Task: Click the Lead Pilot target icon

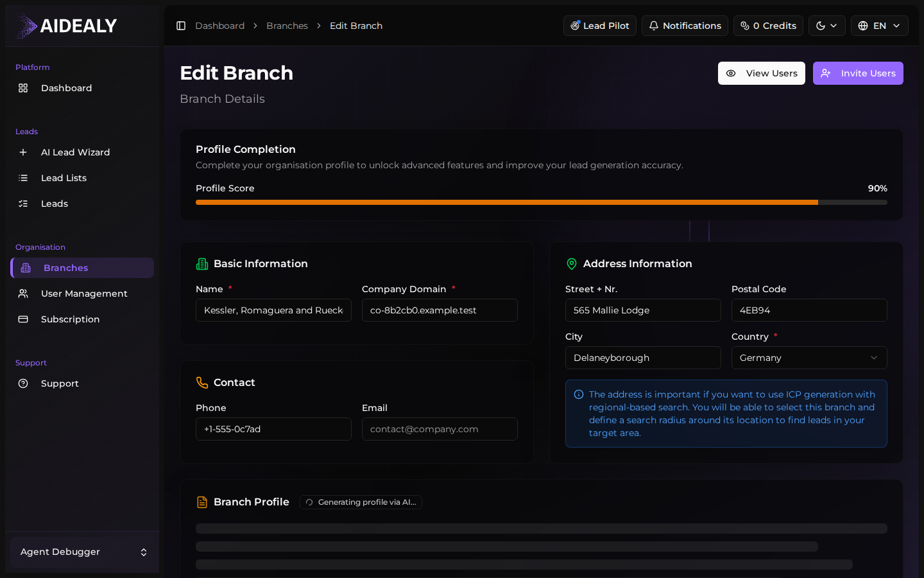Action: pos(575,26)
